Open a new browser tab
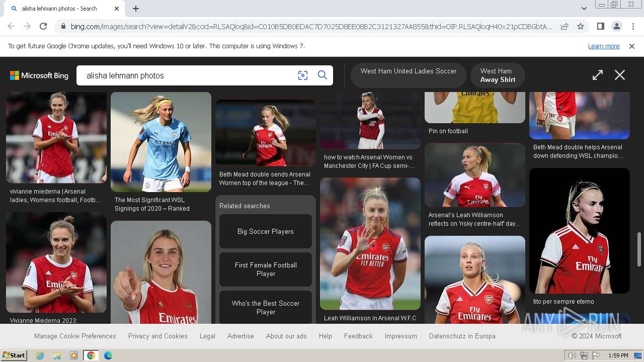 [x=136, y=9]
